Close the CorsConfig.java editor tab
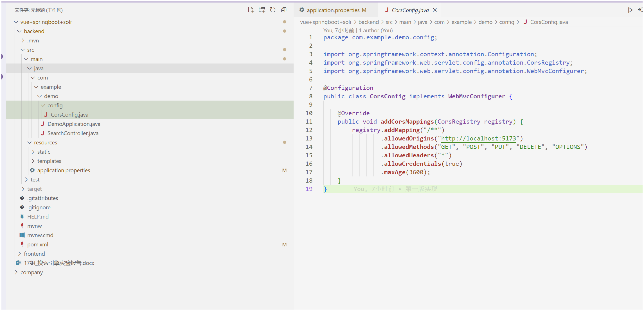This screenshot has height=311, width=644. pos(435,10)
